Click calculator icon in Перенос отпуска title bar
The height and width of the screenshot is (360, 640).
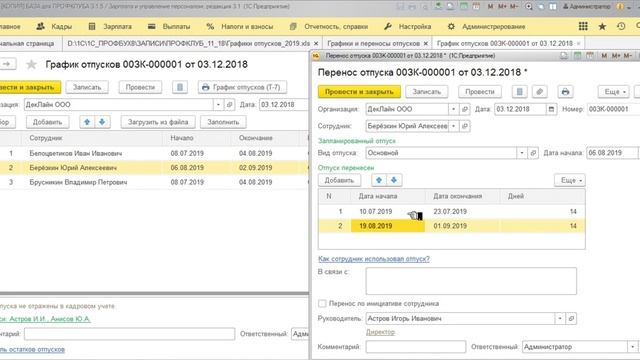tap(577, 56)
